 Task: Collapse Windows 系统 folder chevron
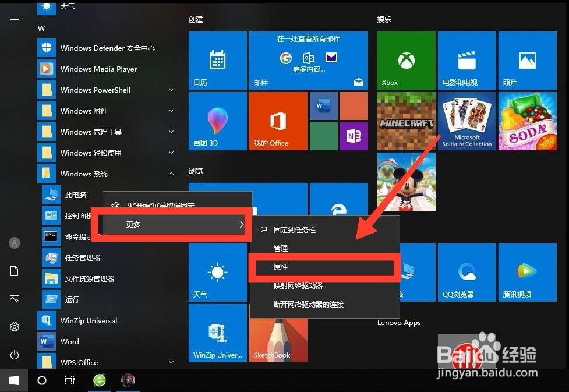(x=171, y=174)
